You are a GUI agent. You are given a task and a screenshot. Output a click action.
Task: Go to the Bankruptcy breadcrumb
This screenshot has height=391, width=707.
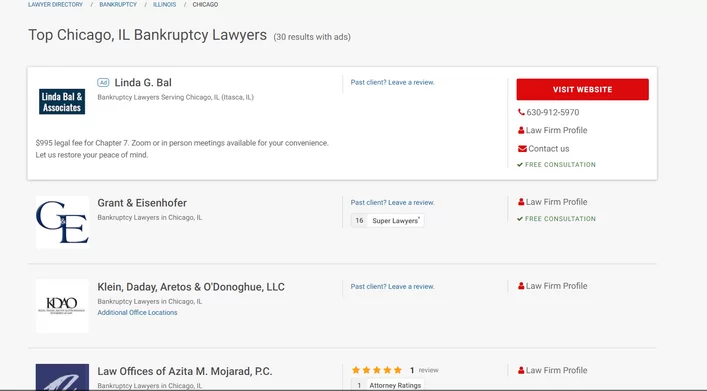click(x=118, y=5)
